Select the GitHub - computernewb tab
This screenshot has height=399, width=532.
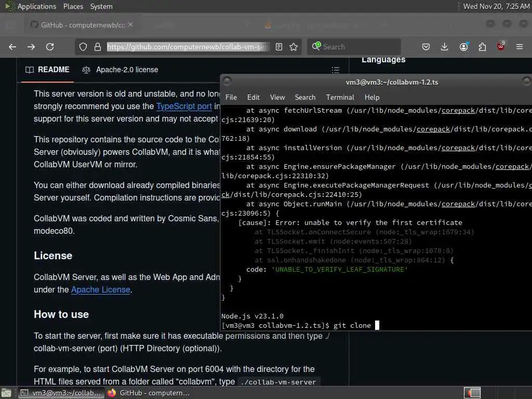pyautogui.click(x=82, y=25)
